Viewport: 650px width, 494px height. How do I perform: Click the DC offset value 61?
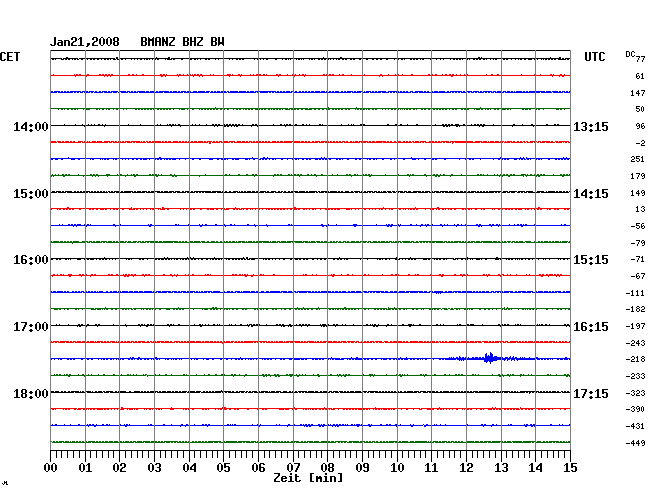(640, 76)
